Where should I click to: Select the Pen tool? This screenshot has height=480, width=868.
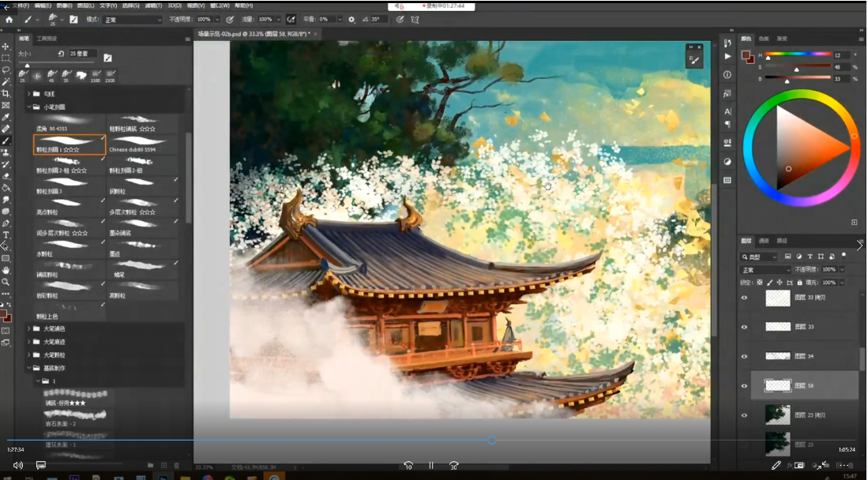point(6,223)
